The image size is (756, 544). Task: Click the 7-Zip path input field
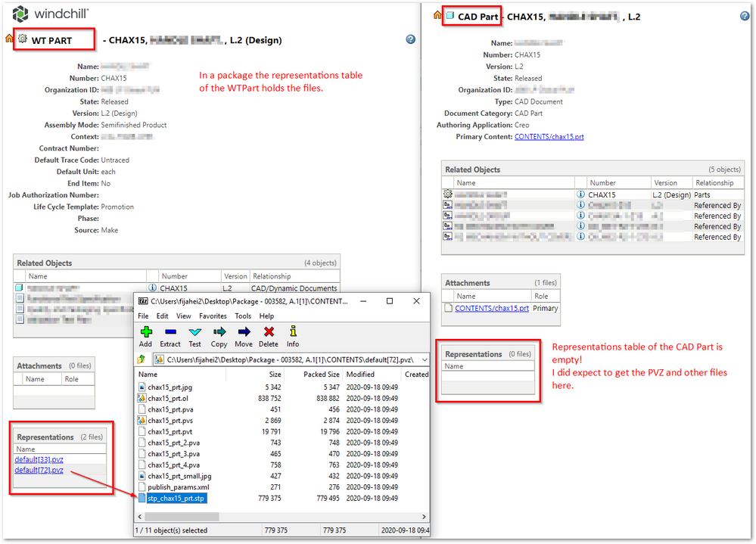coord(291,359)
